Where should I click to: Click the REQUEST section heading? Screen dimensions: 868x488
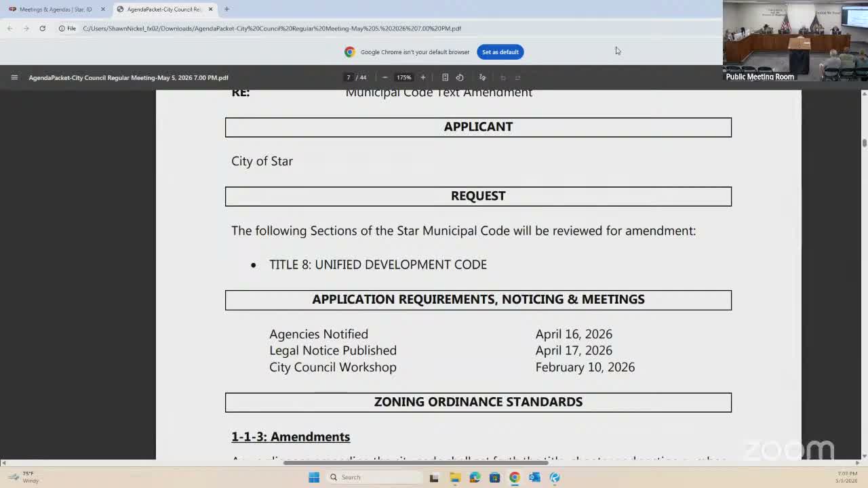coord(478,196)
